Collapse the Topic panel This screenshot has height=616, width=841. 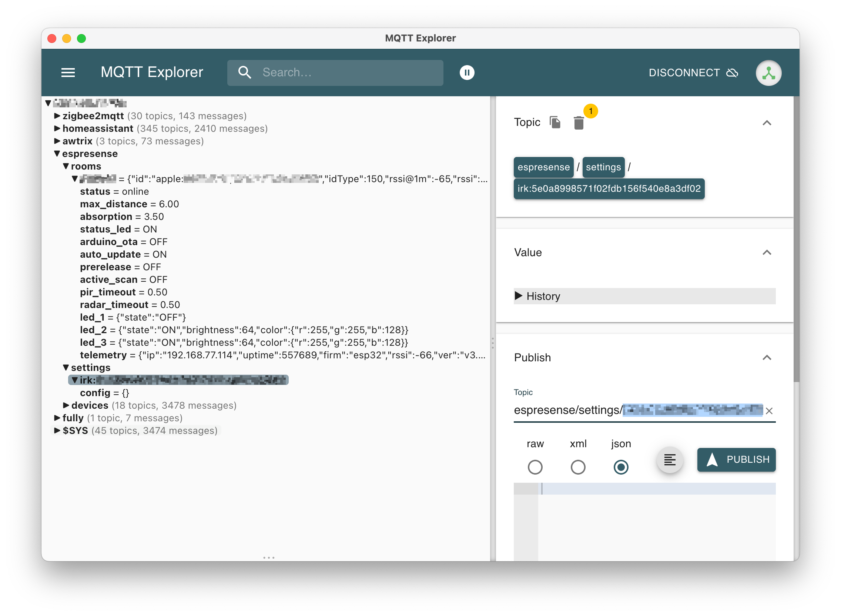767,123
